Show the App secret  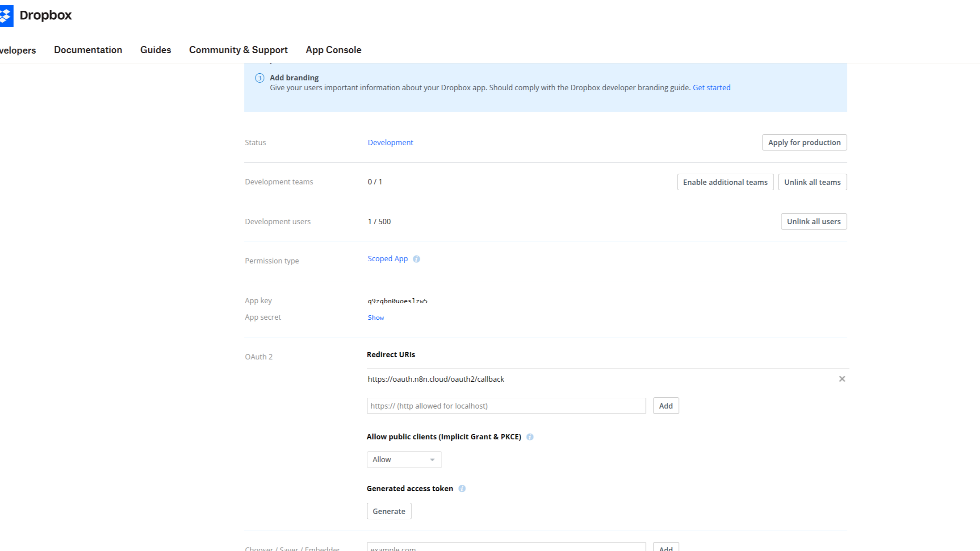(376, 317)
